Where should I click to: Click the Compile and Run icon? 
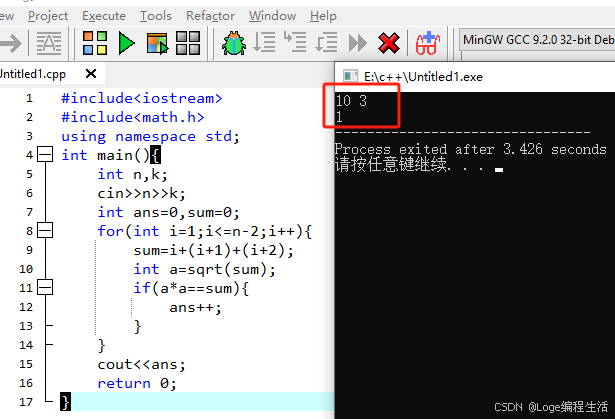(x=157, y=43)
